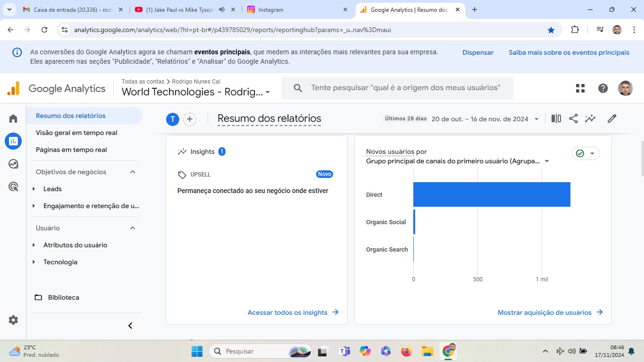Switch to the Gmail Caixa de entrada tab
Screen dimensions: 644x362
[x=73, y=9]
